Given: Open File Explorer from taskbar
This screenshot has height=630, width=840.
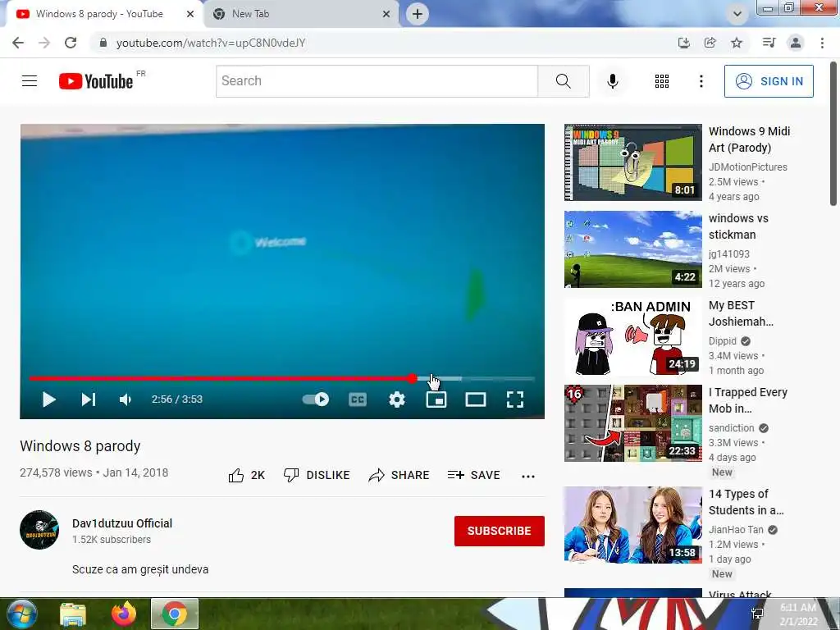Looking at the screenshot, I should coord(73,614).
